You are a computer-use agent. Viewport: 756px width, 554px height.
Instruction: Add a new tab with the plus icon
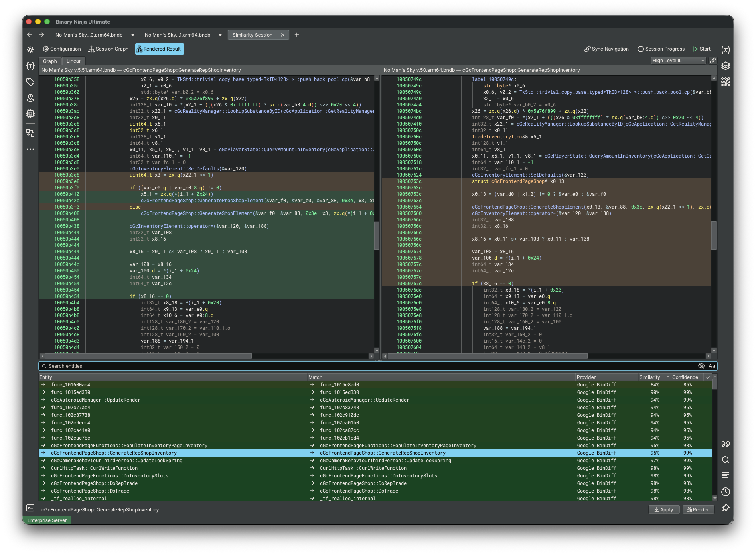click(x=297, y=35)
